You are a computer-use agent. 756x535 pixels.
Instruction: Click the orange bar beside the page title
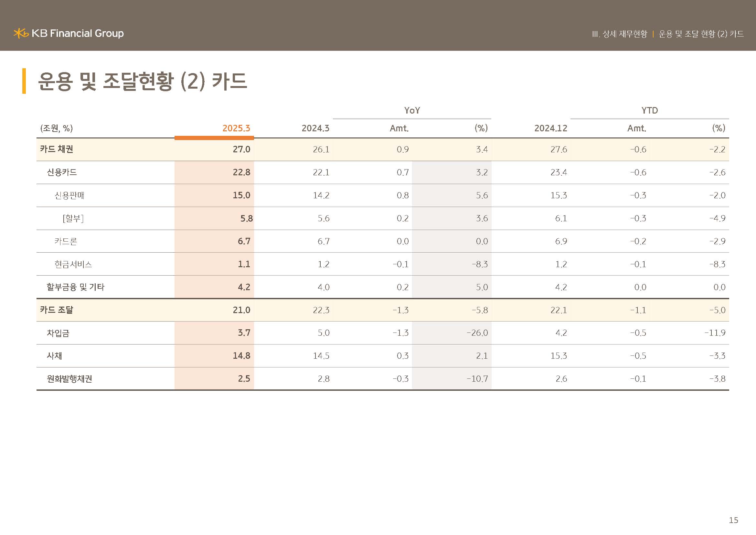click(x=24, y=81)
